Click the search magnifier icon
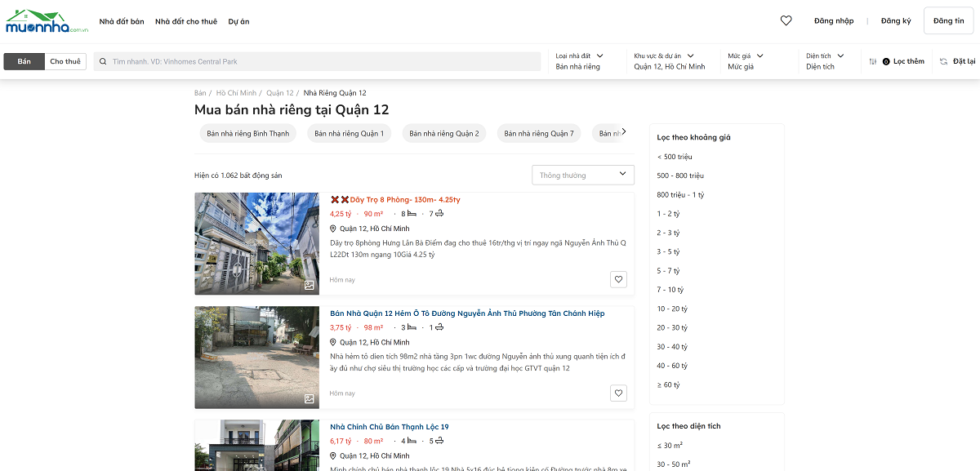Screen dimensions: 980x471 pyautogui.click(x=104, y=61)
